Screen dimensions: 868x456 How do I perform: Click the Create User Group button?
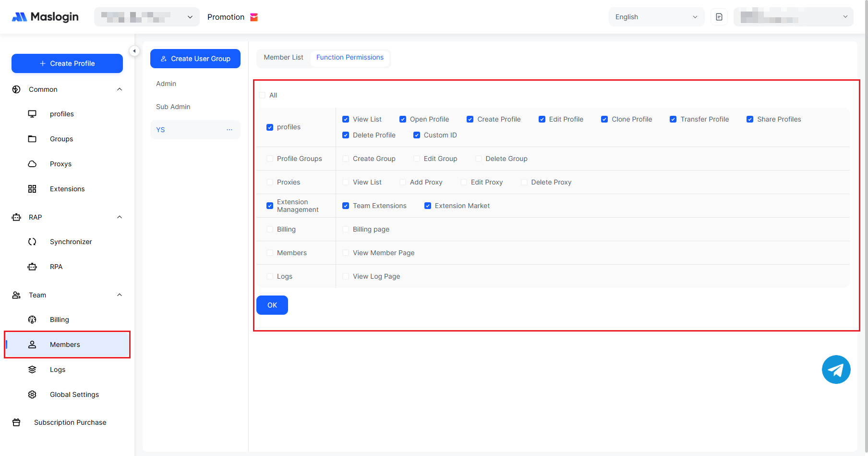[195, 59]
